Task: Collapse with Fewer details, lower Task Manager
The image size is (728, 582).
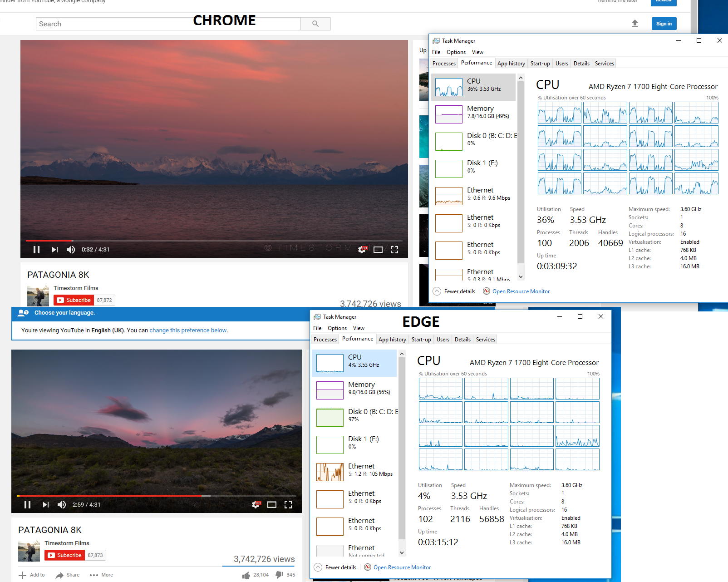Action: click(x=335, y=567)
